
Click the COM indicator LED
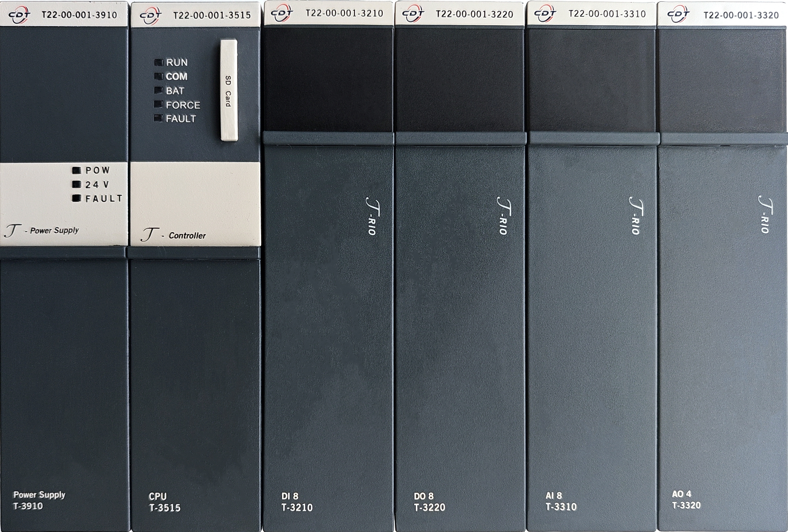click(159, 76)
